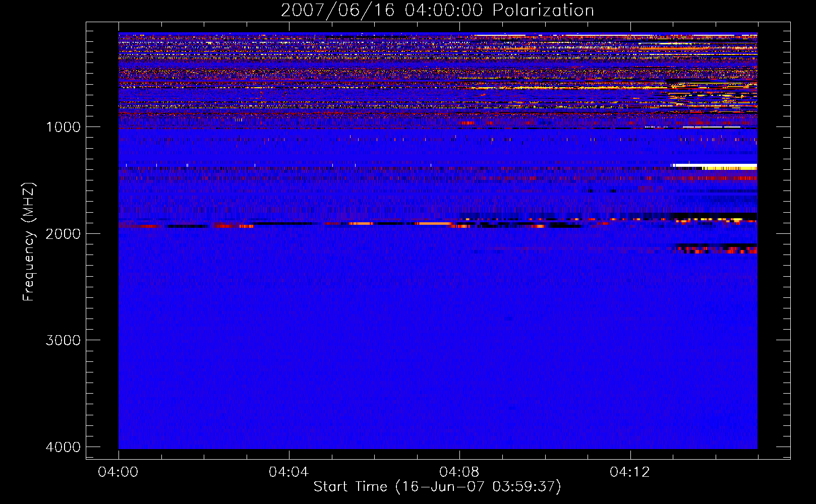Screen dimensions: 816x504
Task: Click the 3000 frequency tick label
Action: click(x=63, y=340)
